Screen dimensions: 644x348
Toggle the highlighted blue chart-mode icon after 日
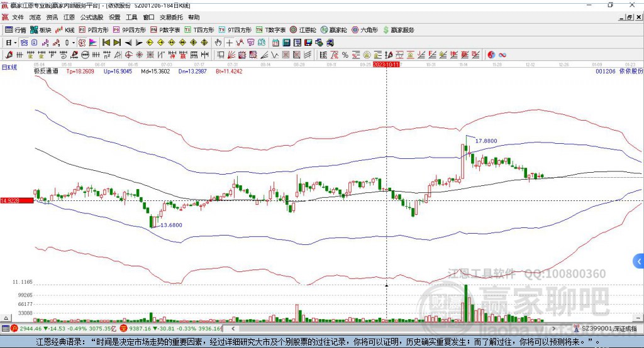pyautogui.click(x=24, y=42)
